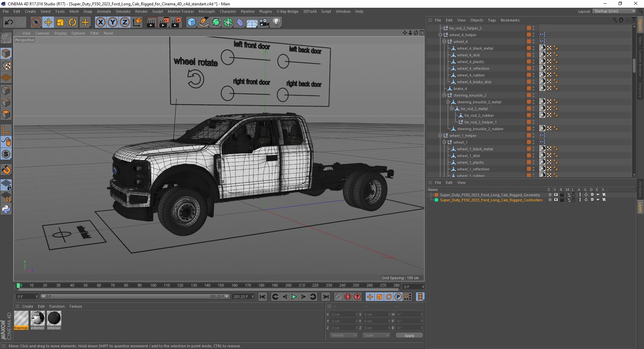The width and height of the screenshot is (644, 349).
Task: Click the Apply button
Action: pyautogui.click(x=409, y=335)
